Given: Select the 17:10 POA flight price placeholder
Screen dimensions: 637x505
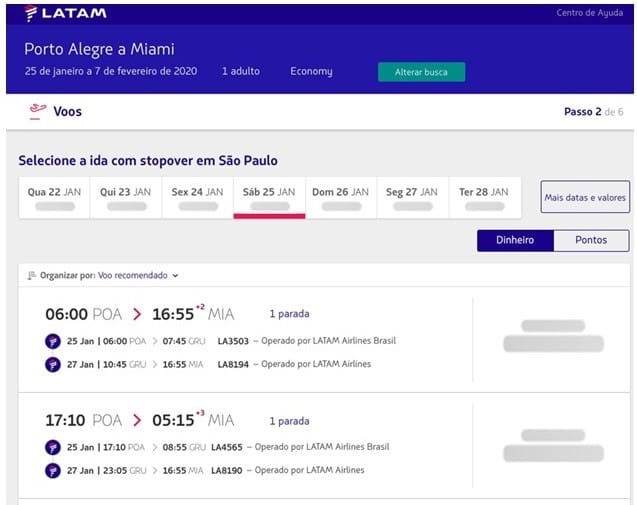Looking at the screenshot, I should 553,446.
